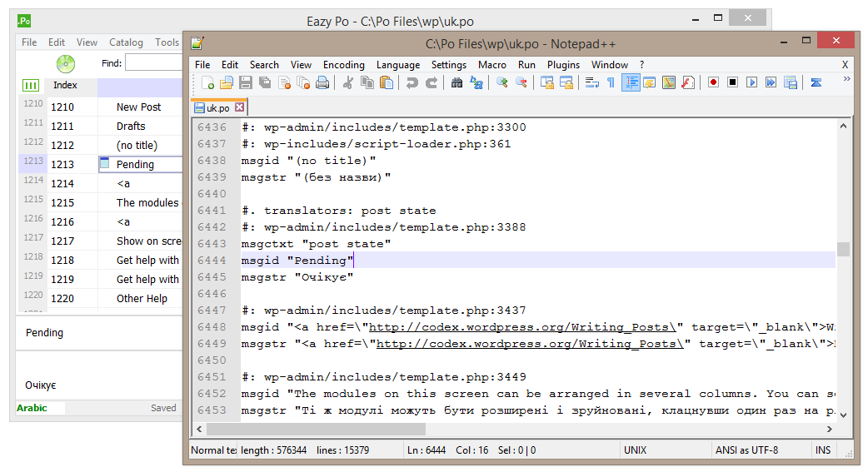
Task: Click the Find input field in Eazy Po
Action: (x=154, y=63)
